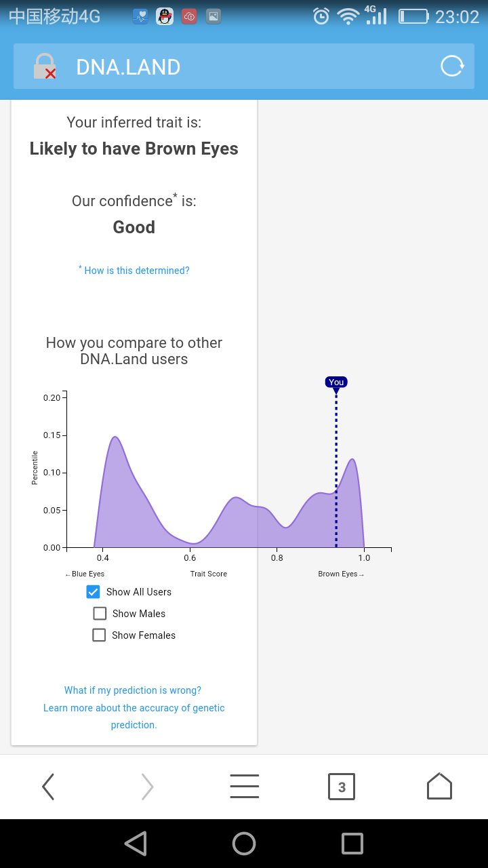
Task: Enable Show Females checkbox
Action: click(x=99, y=635)
